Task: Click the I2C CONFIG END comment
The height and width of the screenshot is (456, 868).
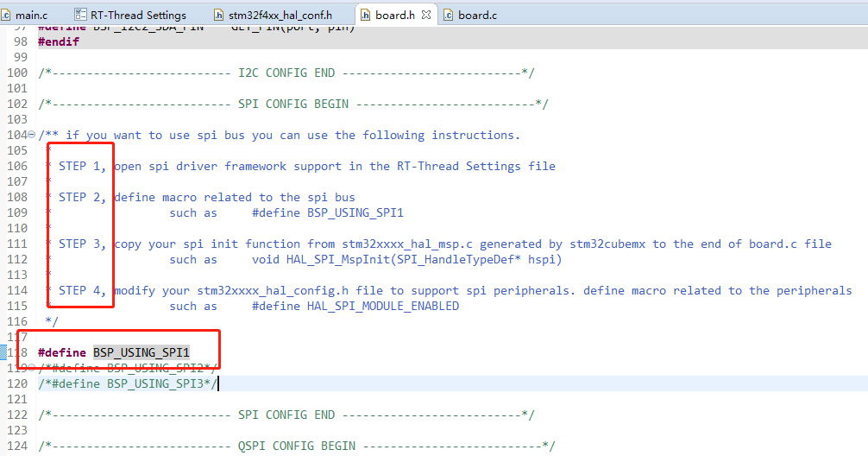Action: click(x=286, y=73)
